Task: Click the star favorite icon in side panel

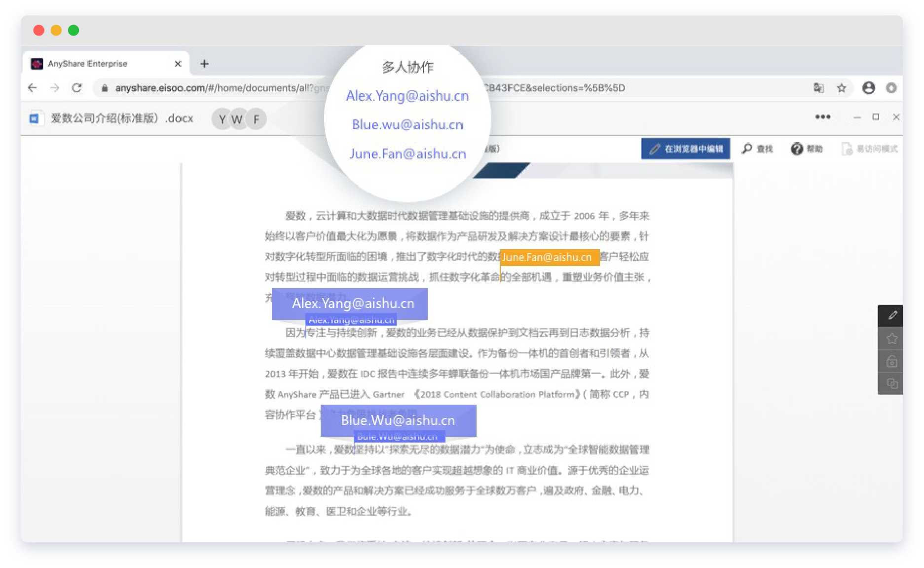Action: click(892, 339)
